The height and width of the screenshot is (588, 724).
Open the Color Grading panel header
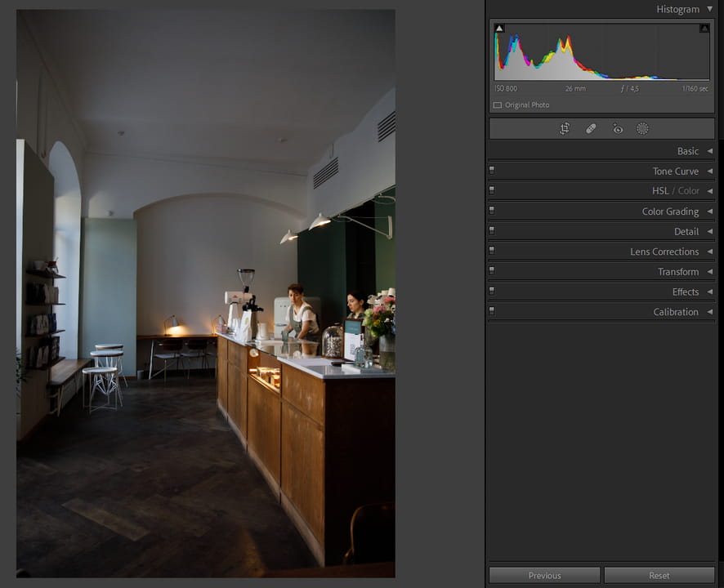601,212
